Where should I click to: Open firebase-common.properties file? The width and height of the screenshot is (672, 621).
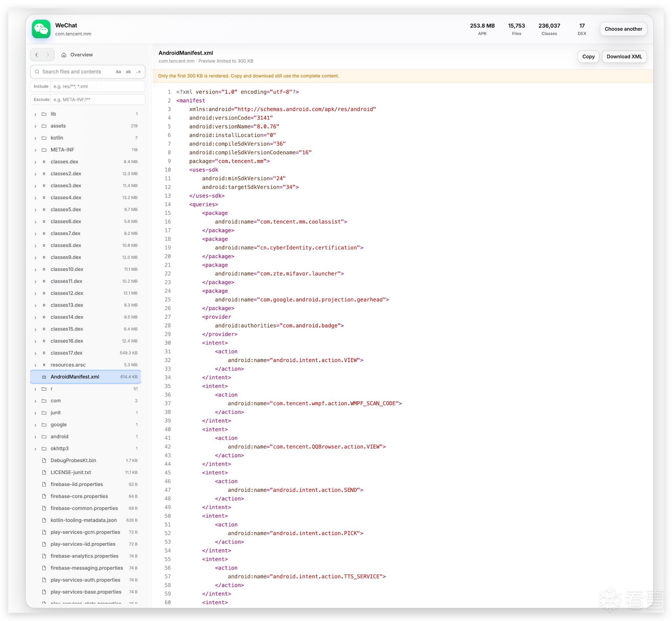pyautogui.click(x=86, y=508)
